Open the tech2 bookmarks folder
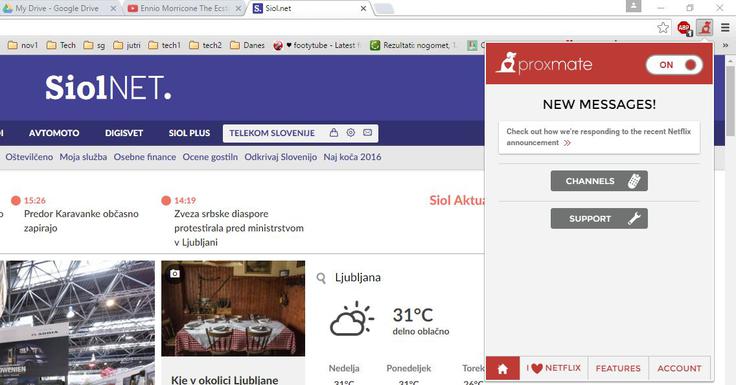The image size is (736, 385). point(206,45)
